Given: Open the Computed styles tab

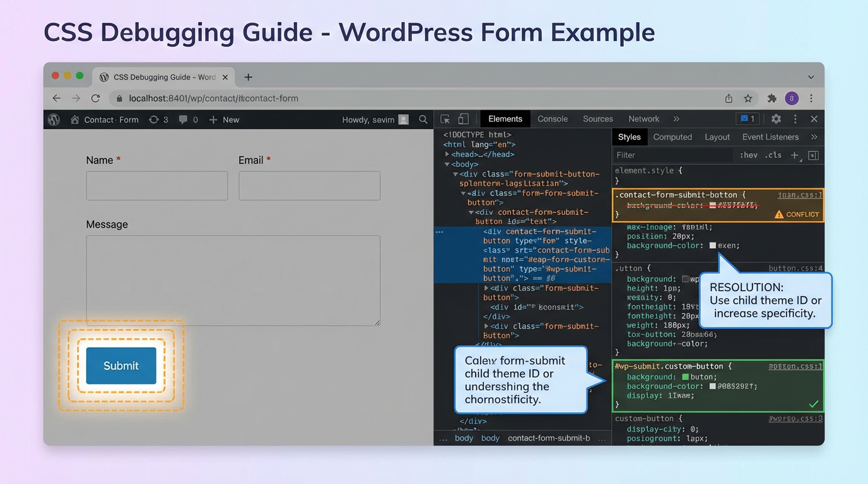Looking at the screenshot, I should point(672,137).
